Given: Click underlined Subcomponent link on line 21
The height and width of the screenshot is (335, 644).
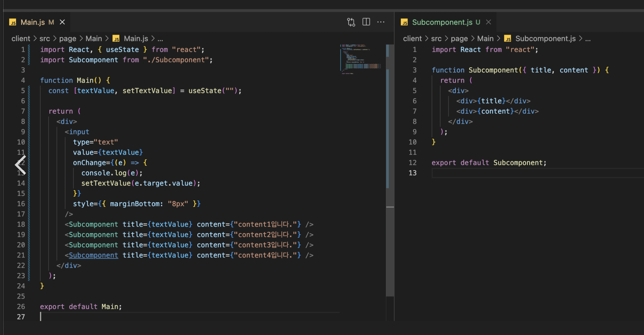Looking at the screenshot, I should [93, 255].
